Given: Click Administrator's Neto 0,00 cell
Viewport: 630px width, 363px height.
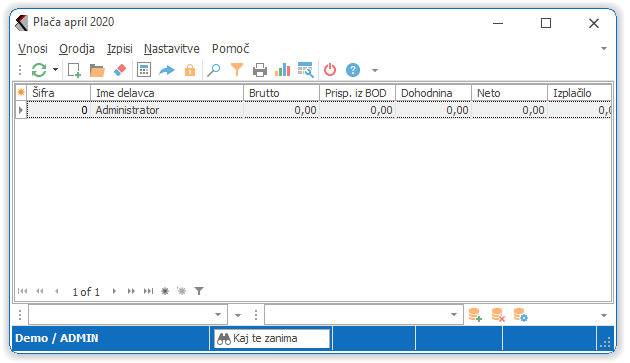Looking at the screenshot, I should [509, 110].
